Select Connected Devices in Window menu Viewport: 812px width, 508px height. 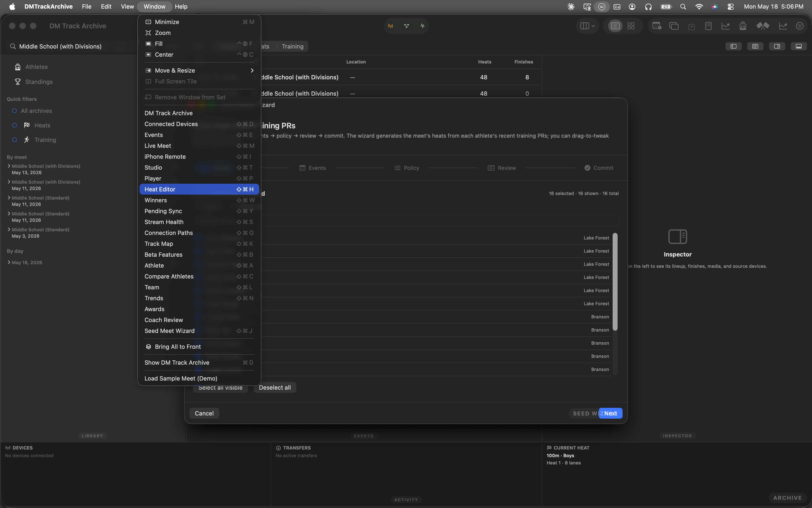(199, 124)
